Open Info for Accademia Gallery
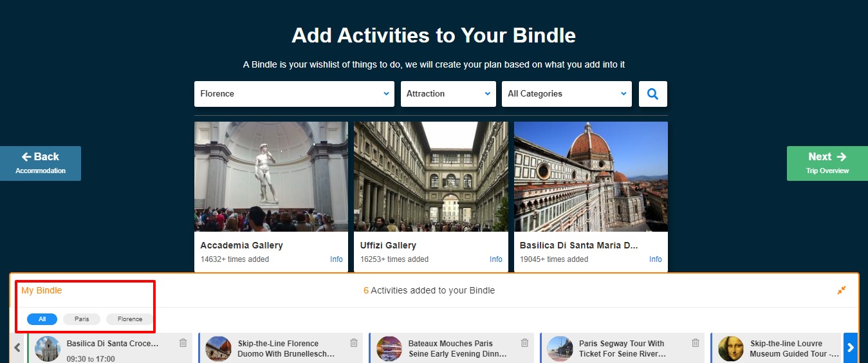 click(x=336, y=259)
